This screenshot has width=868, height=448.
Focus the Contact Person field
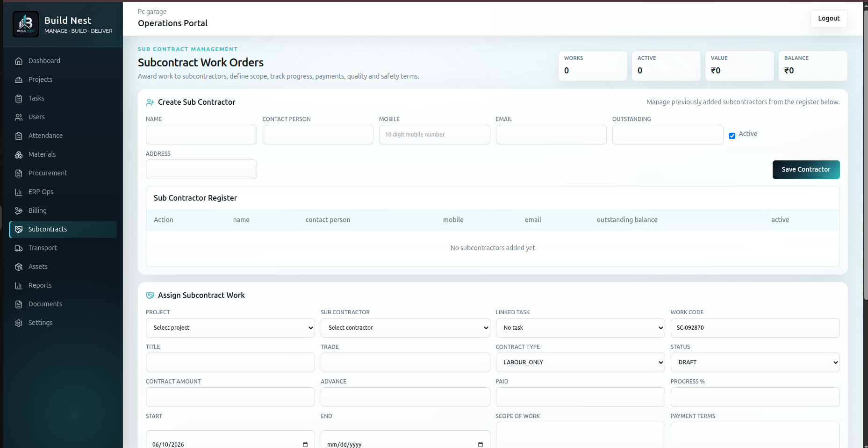[x=318, y=135]
